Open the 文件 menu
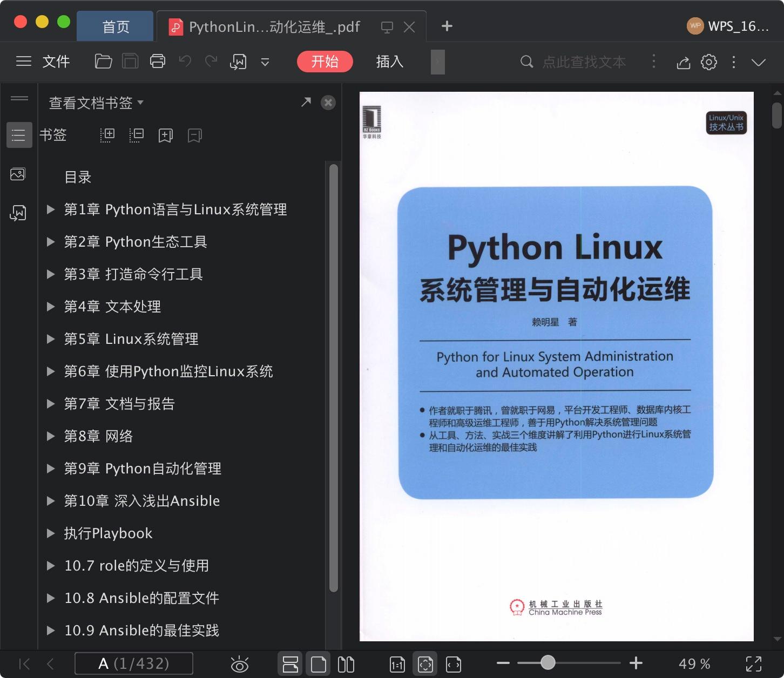The height and width of the screenshot is (678, 784). (x=56, y=62)
